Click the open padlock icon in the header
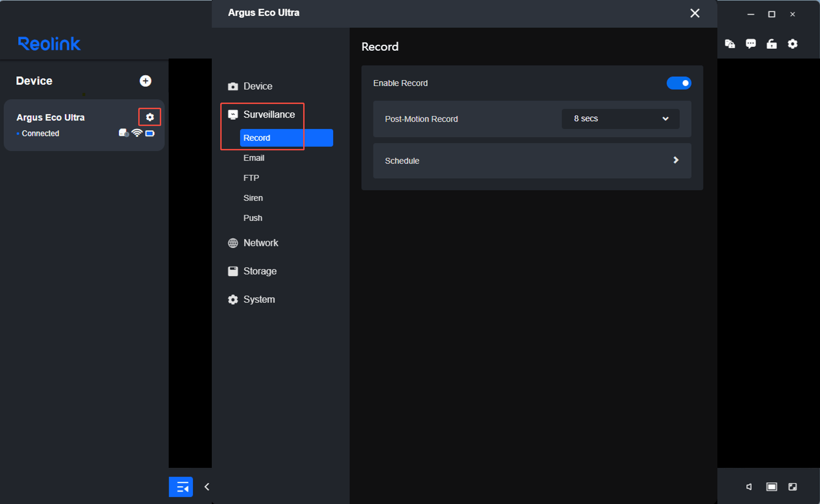The image size is (820, 504). coord(772,44)
